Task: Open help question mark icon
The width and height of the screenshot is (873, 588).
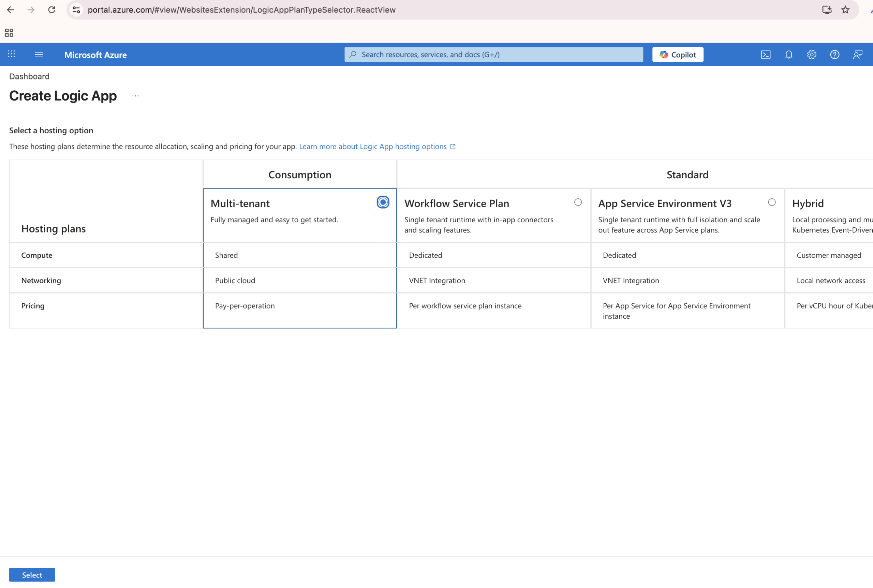Action: [834, 55]
